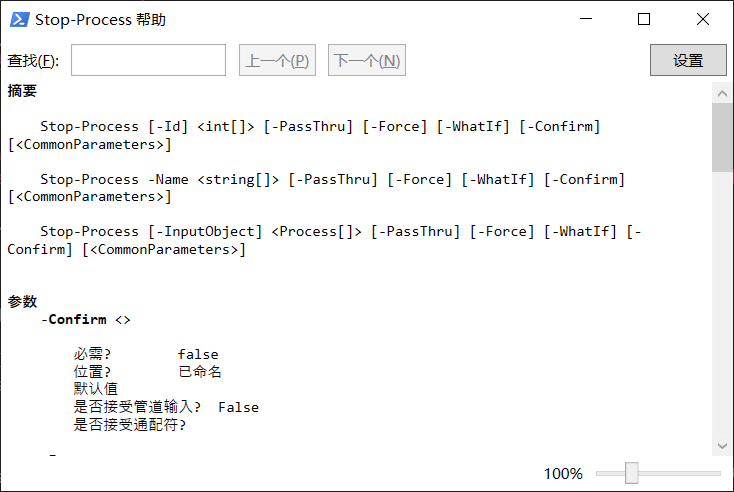Close the Stop-Process help window
This screenshot has width=734, height=492.
(704, 19)
